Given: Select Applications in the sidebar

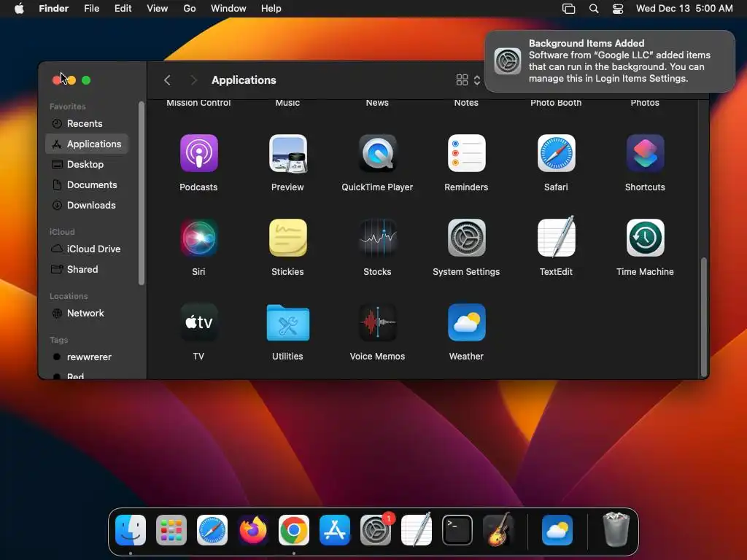Looking at the screenshot, I should tap(88, 144).
